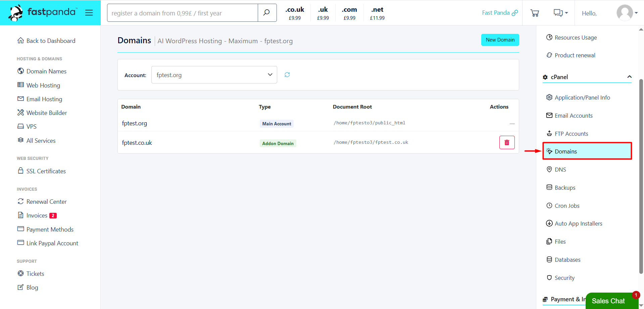Toggle the hamburger sidebar menu
The image size is (644, 309).
tap(89, 13)
